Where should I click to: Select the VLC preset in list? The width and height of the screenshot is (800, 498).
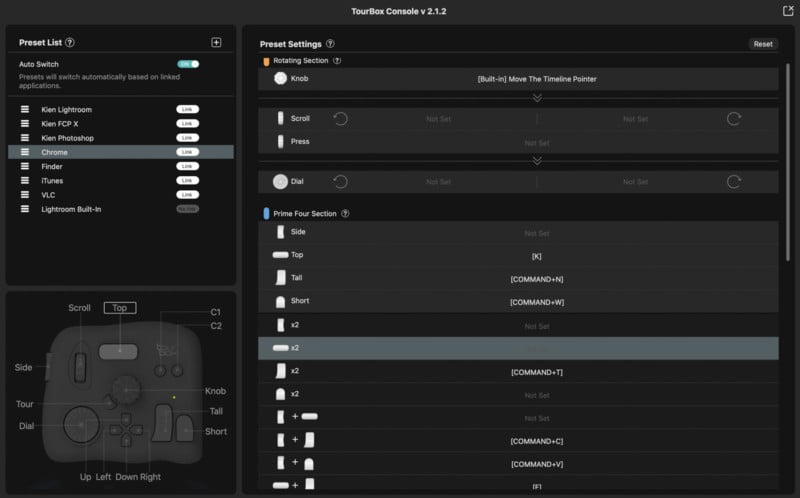point(49,195)
